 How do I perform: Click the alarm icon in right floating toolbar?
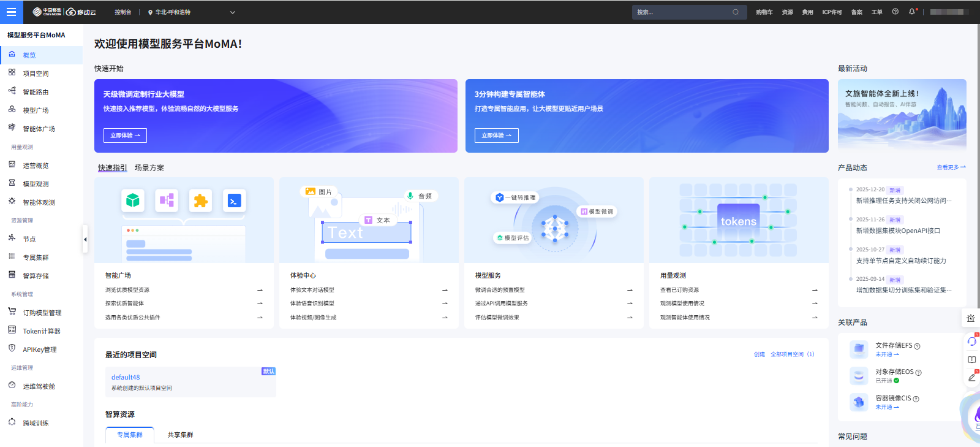[971, 318]
